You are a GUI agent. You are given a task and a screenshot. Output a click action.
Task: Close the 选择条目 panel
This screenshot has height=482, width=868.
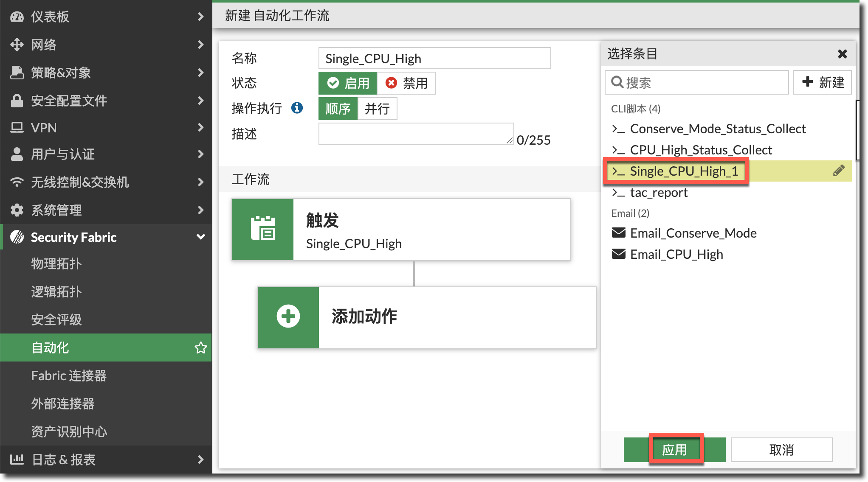[843, 54]
